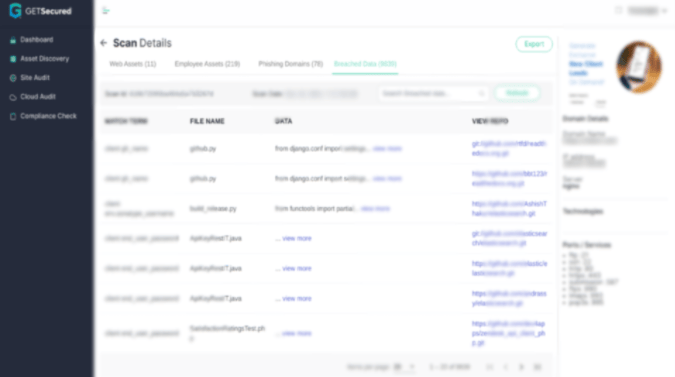
Task: Select the Phishing Domains tab
Action: [291, 64]
